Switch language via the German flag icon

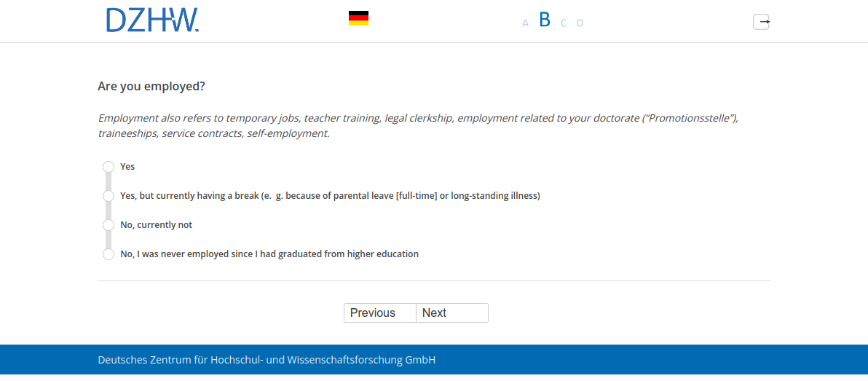358,19
